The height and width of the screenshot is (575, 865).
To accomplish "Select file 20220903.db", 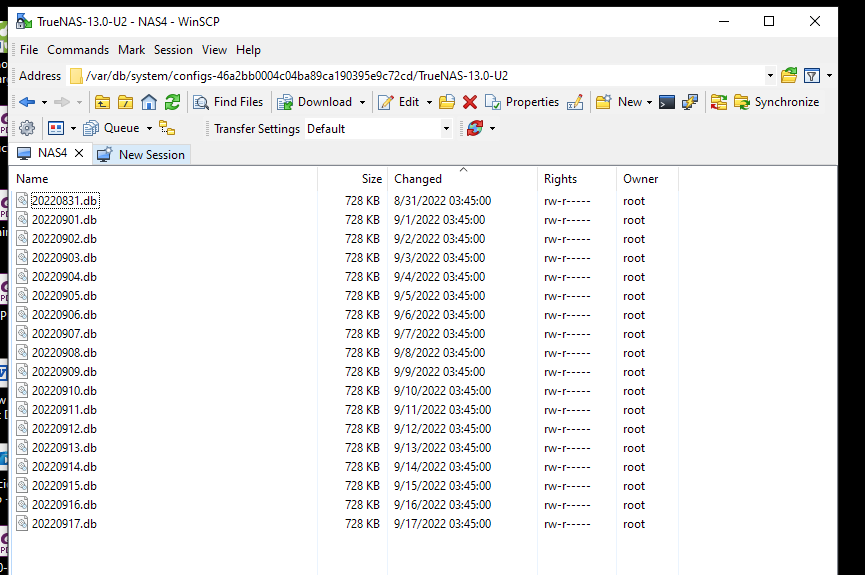I will [65, 258].
